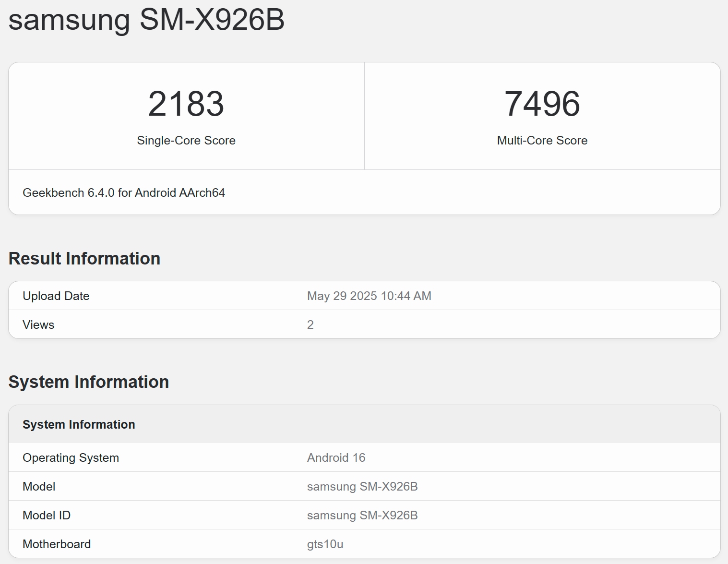Click the Views row label
This screenshot has height=564, width=728.
[x=38, y=325]
